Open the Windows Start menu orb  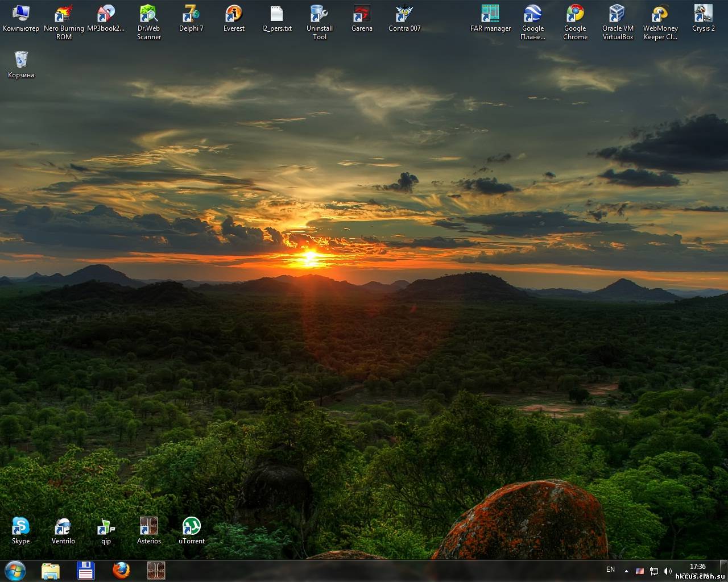pos(15,570)
